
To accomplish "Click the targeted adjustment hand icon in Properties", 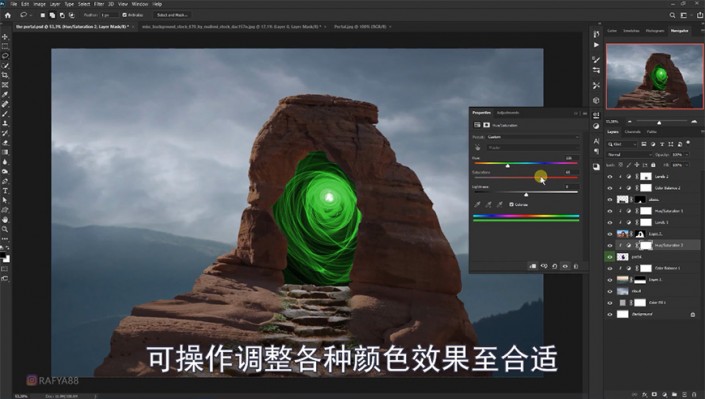I will tap(477, 148).
